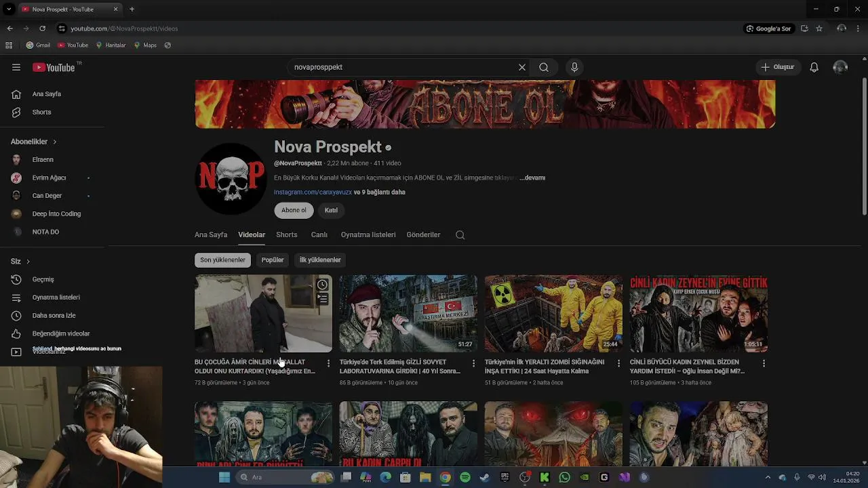Open File Explorer from taskbar
Screen dimensions: 868x488
tap(425, 477)
